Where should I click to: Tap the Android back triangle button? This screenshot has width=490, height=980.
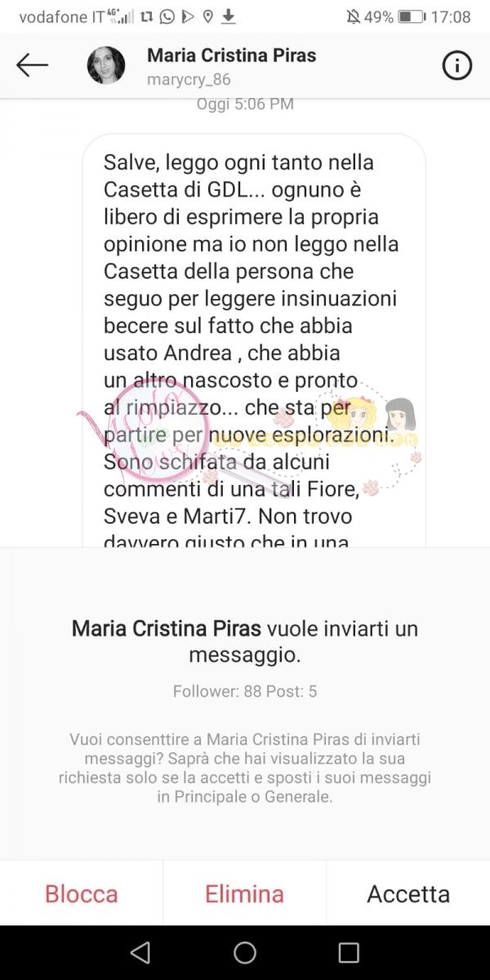tap(140, 952)
